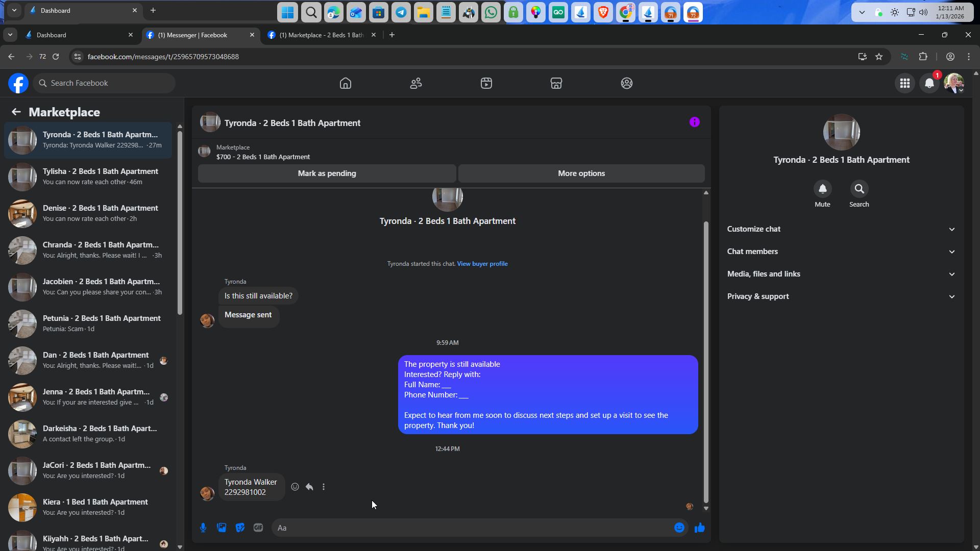Open View buyer profile link

(x=482, y=264)
